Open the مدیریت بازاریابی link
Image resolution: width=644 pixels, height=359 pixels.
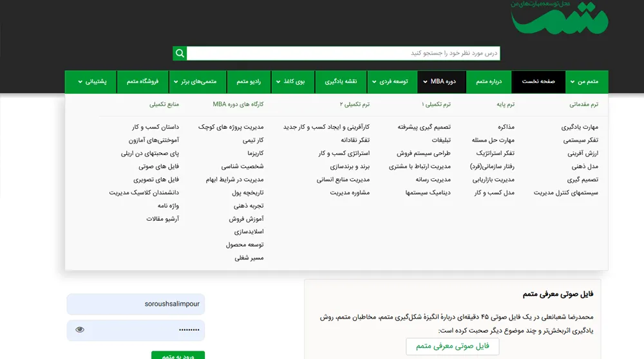tap(493, 179)
